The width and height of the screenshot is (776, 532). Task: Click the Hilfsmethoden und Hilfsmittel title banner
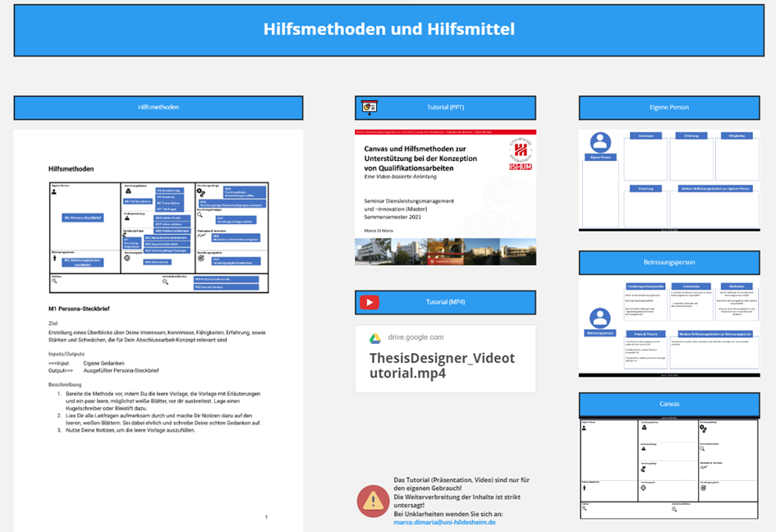389,30
